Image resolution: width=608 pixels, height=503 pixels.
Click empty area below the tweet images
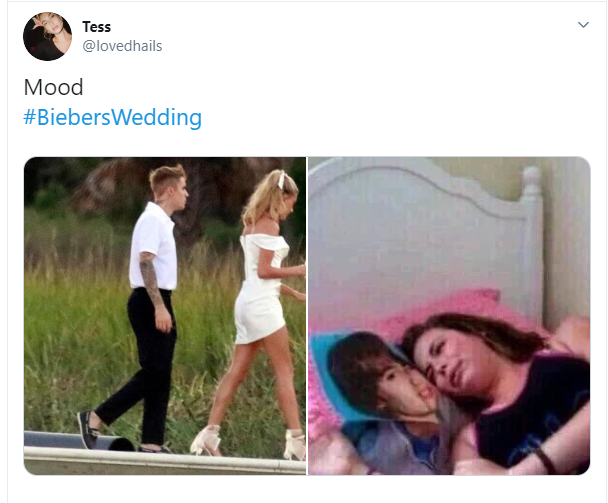tap(306, 489)
